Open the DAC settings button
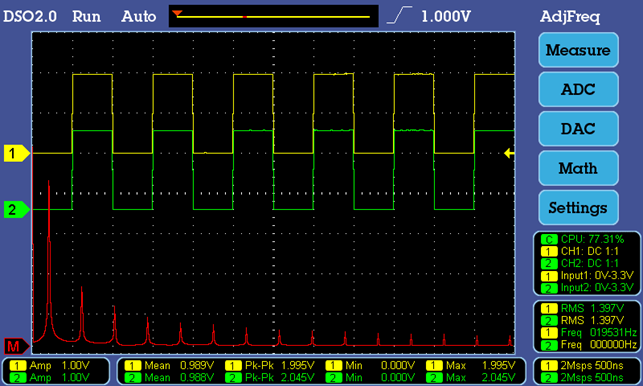 [578, 129]
